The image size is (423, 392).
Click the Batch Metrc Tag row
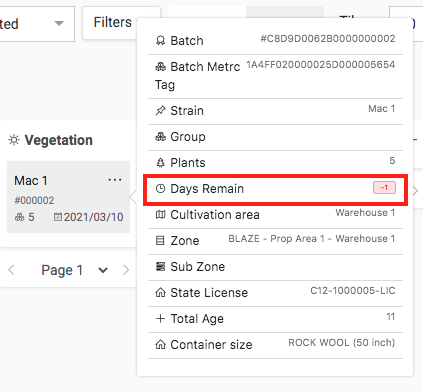pyautogui.click(x=275, y=76)
